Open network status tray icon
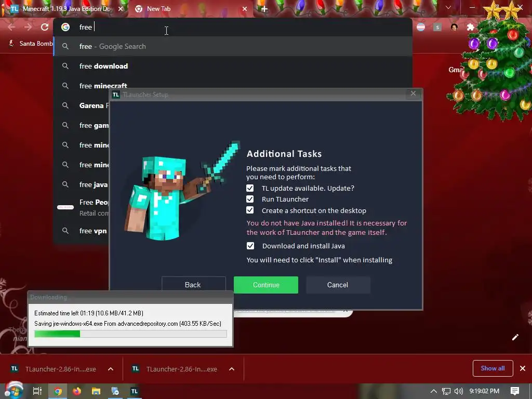Image resolution: width=532 pixels, height=399 pixels. [x=446, y=391]
